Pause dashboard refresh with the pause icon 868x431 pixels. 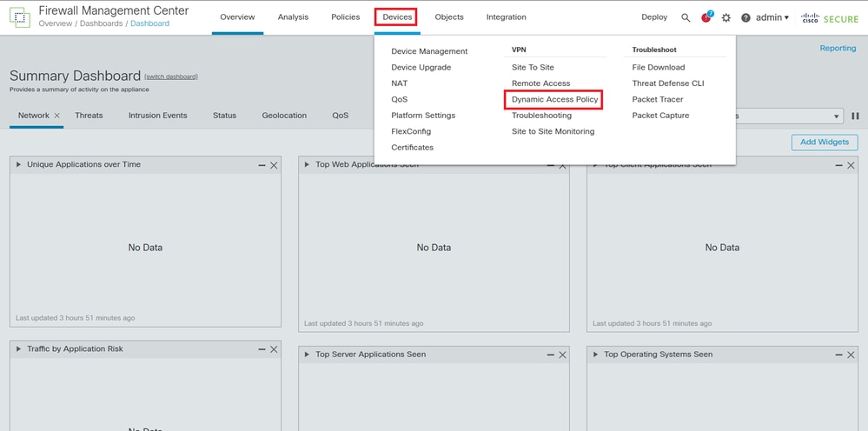click(855, 116)
